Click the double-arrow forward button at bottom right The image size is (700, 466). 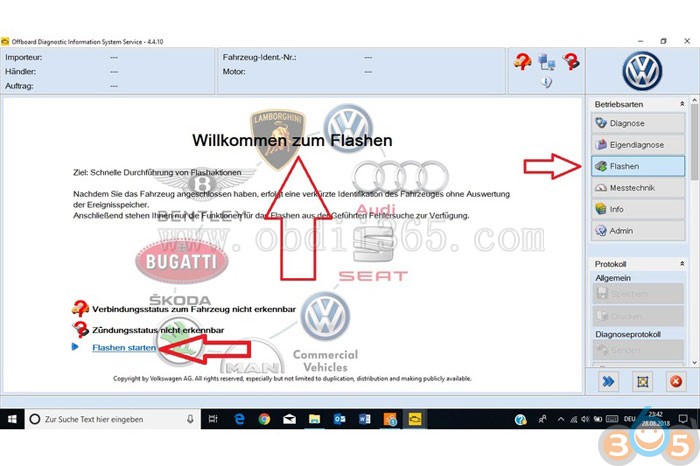608,382
